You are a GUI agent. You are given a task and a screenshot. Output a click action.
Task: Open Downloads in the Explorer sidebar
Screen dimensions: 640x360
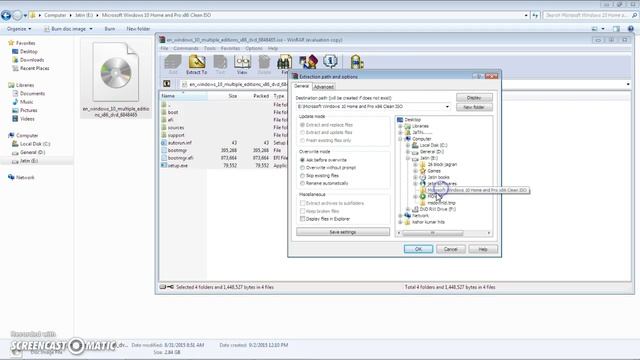(32, 60)
